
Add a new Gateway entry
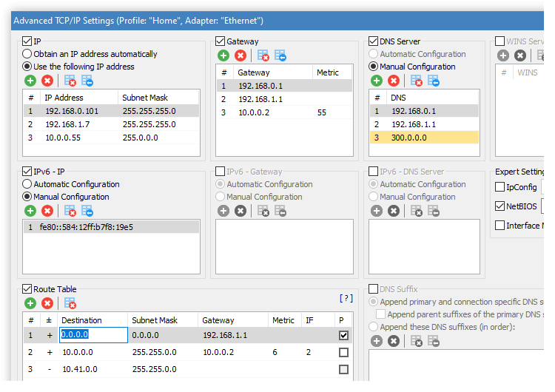pyautogui.click(x=223, y=55)
